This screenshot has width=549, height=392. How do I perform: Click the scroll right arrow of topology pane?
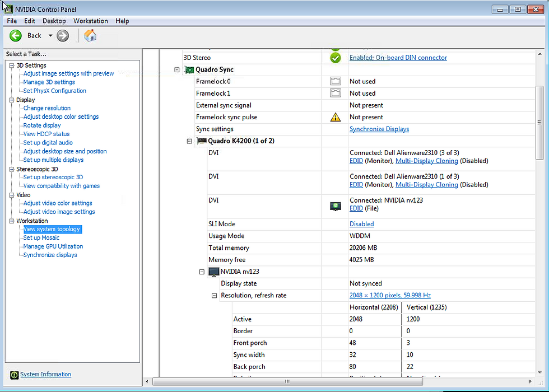point(531,381)
